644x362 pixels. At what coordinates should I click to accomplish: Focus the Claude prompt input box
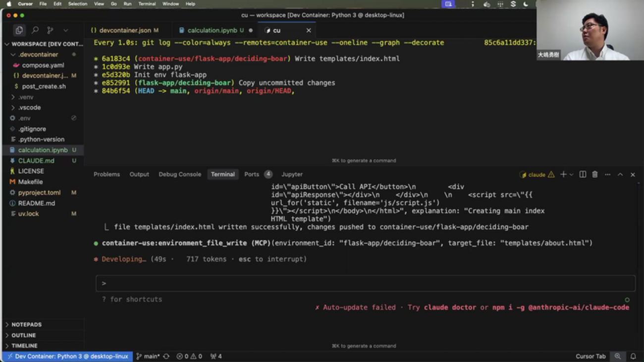(366, 283)
